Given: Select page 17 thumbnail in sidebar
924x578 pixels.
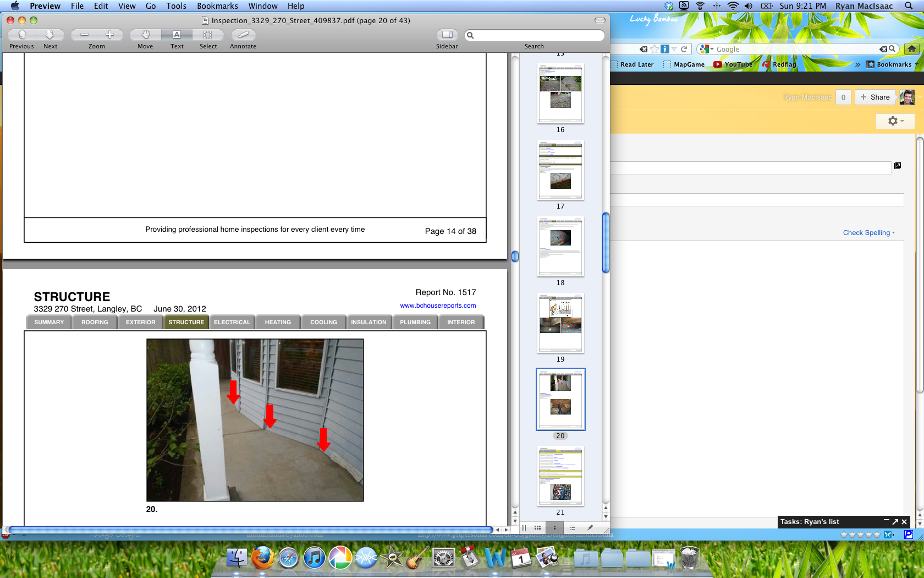Looking at the screenshot, I should click(x=560, y=170).
